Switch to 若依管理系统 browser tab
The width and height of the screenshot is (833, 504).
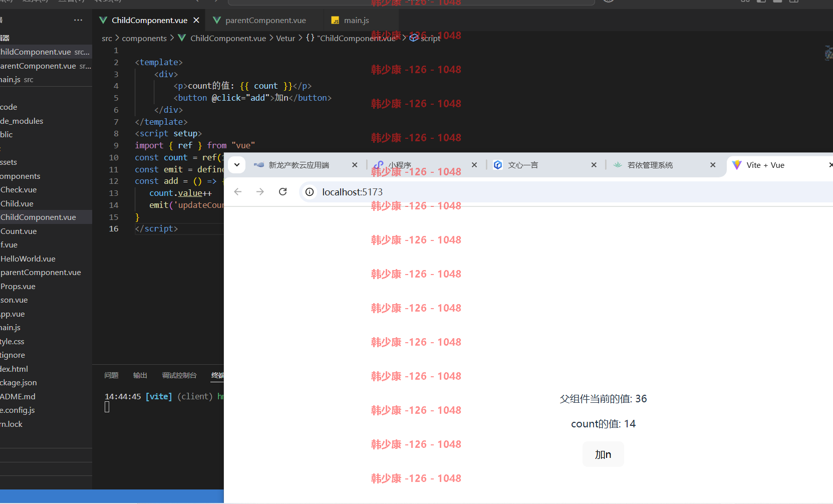650,165
